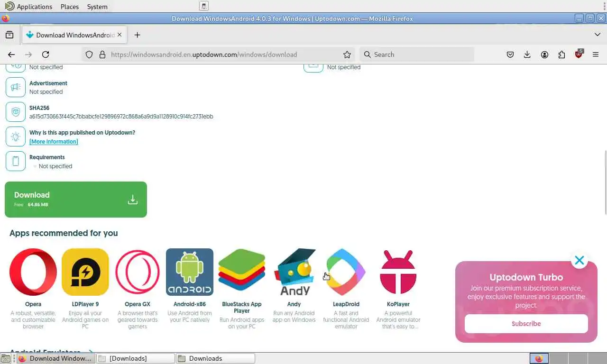Close the Download WindowsAndroid tab

[120, 35]
